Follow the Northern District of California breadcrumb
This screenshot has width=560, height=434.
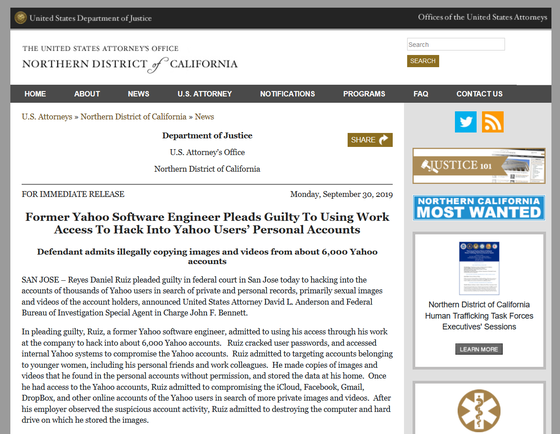[x=133, y=117]
